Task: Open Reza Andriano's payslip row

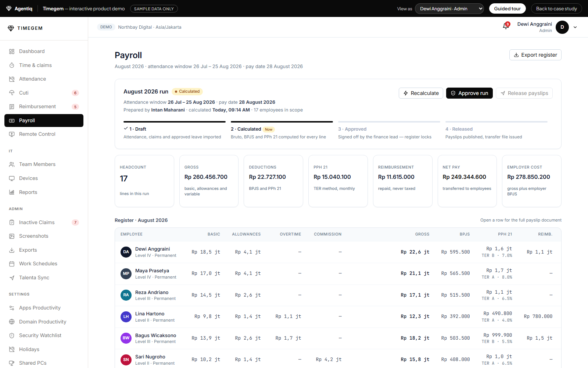Action: [338, 295]
